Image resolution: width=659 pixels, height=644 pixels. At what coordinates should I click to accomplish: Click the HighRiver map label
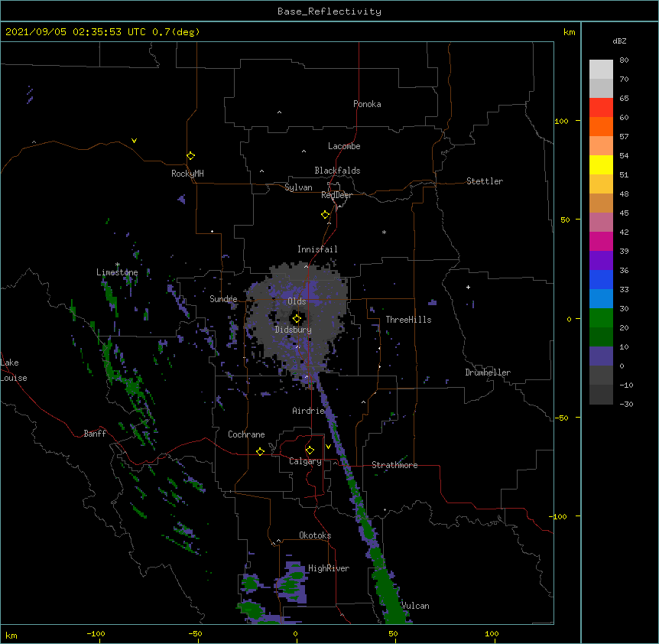click(x=329, y=568)
